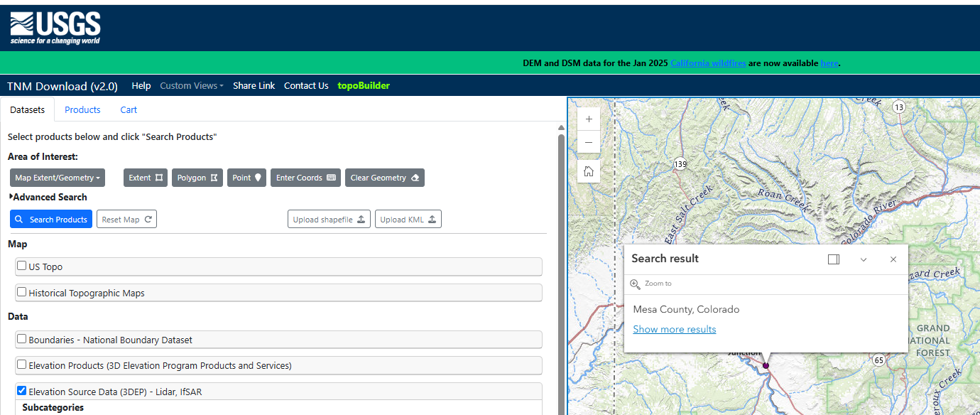
Task: Click the map home extent icon
Action: click(x=589, y=171)
